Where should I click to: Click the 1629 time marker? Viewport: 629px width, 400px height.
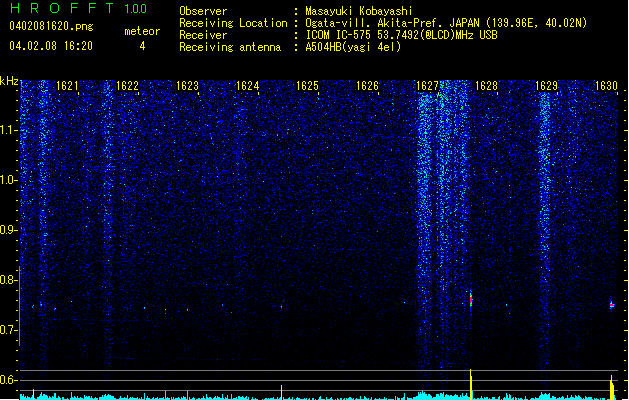click(546, 86)
